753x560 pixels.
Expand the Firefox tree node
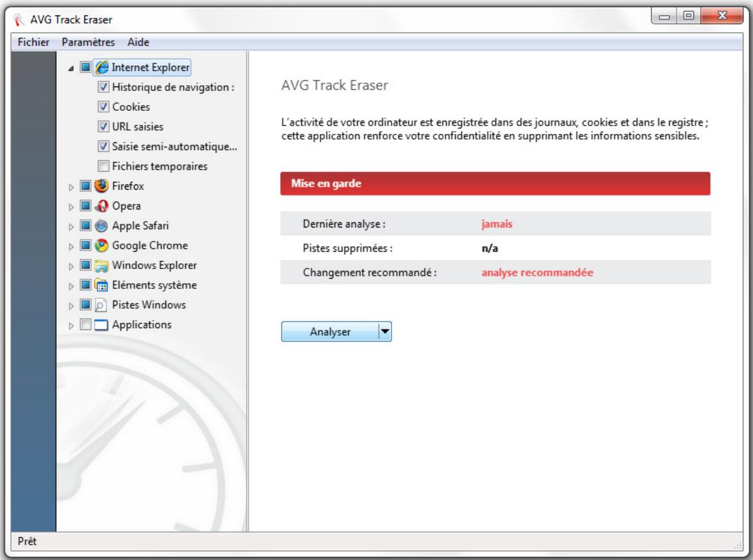71,187
